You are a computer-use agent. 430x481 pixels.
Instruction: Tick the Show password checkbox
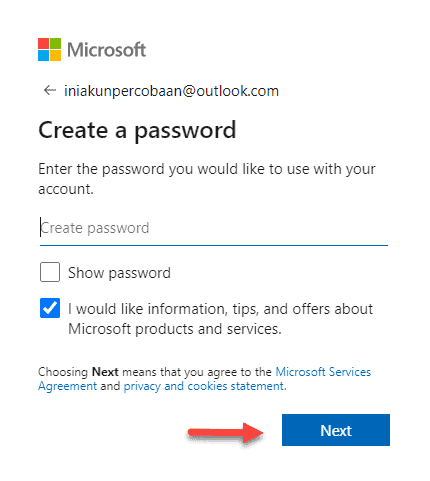(x=50, y=272)
